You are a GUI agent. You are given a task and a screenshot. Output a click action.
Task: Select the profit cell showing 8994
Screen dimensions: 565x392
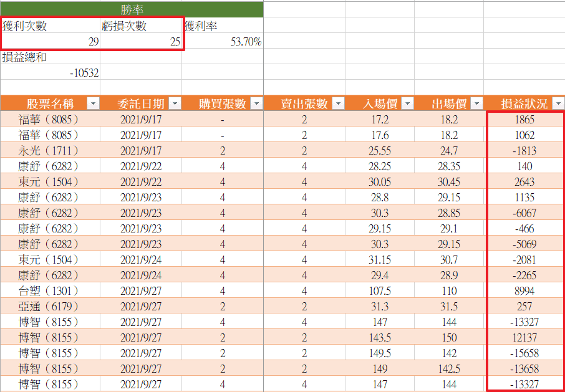pyautogui.click(x=524, y=290)
